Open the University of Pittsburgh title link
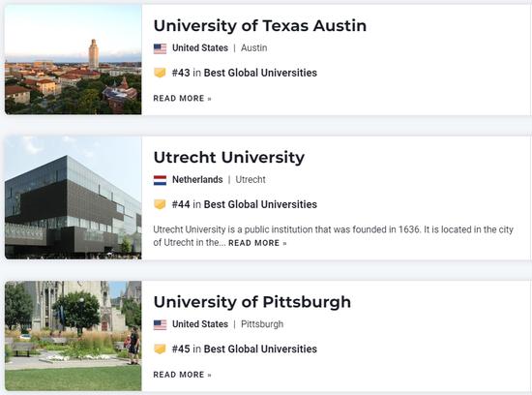This screenshot has height=395, width=532. tap(252, 302)
